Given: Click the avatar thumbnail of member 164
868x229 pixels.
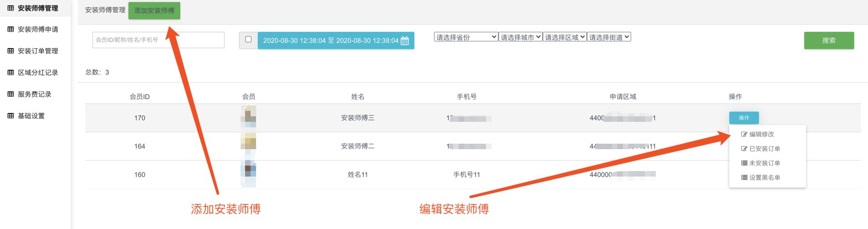Looking at the screenshot, I should pyautogui.click(x=248, y=141).
